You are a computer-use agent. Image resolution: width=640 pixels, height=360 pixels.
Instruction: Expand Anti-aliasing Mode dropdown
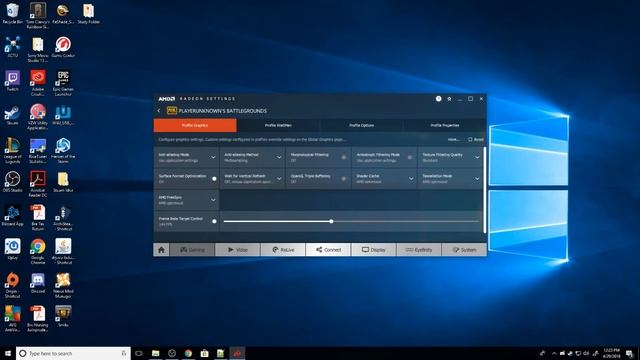pos(213,158)
